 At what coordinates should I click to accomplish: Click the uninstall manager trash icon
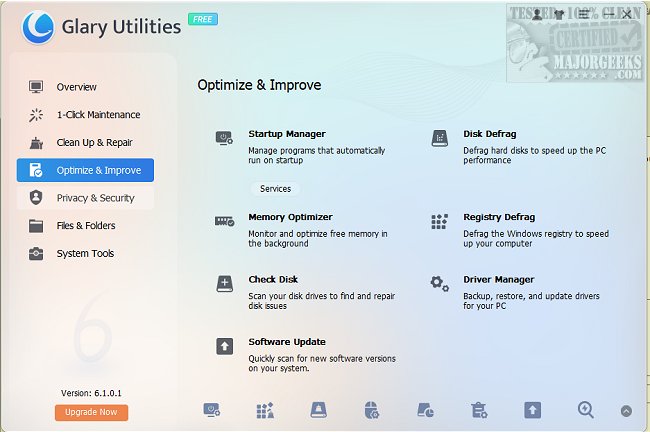pyautogui.click(x=479, y=410)
